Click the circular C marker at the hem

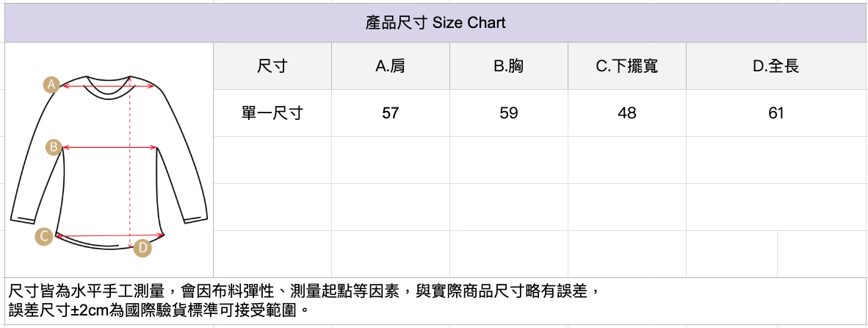tap(45, 236)
